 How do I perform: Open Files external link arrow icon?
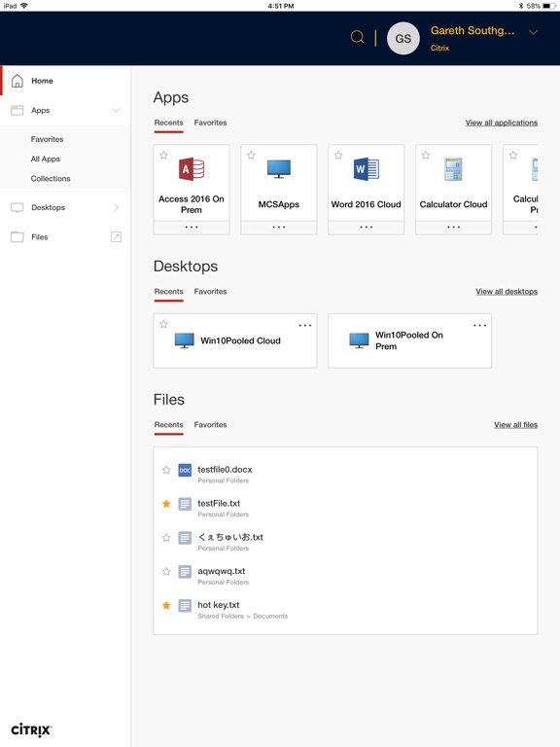[x=116, y=236]
